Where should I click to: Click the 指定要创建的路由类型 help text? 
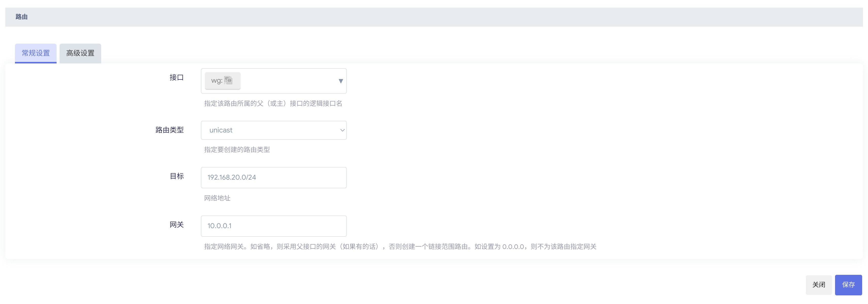coord(237,150)
